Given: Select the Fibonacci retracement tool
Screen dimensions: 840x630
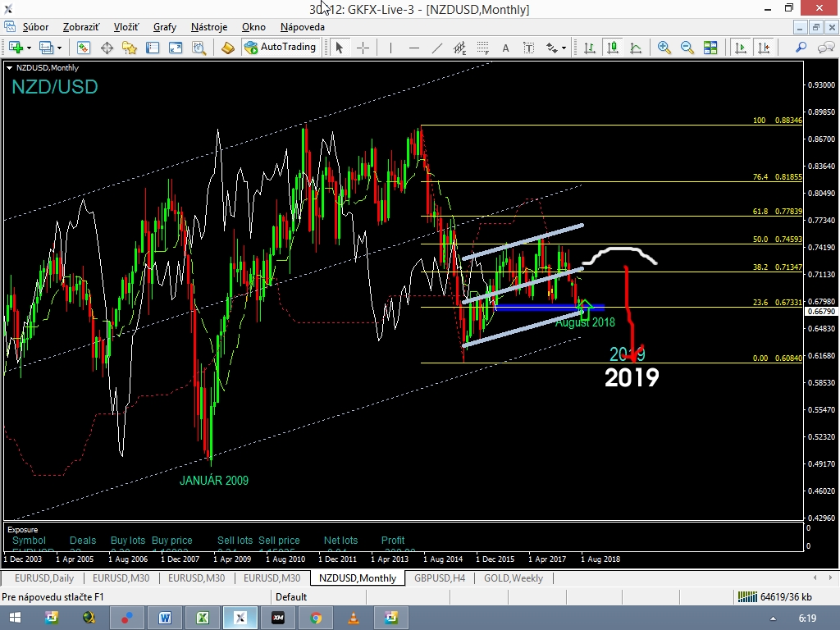Looking at the screenshot, I should pos(482,48).
